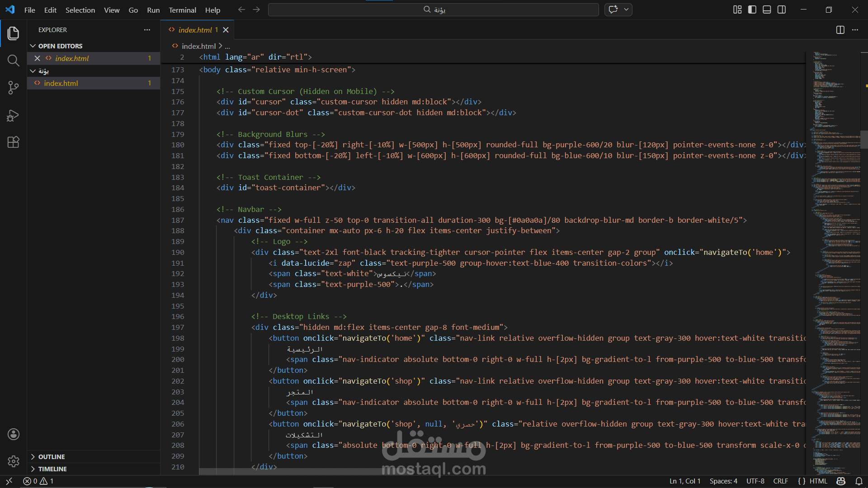
Task: Open the Manage gear settings
Action: 13,461
